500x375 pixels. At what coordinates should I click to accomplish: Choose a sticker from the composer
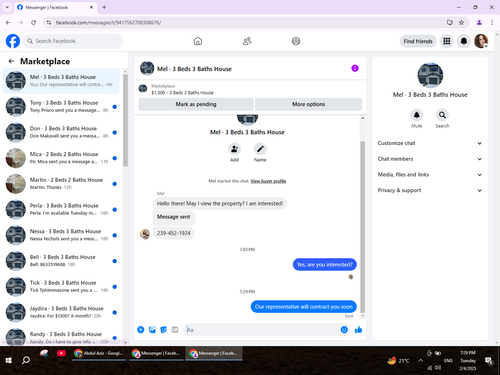click(x=163, y=330)
